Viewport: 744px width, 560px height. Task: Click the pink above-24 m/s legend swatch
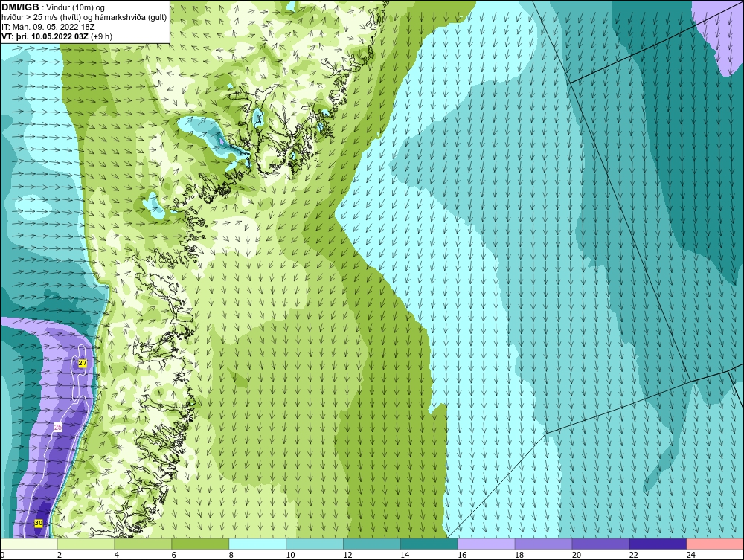click(x=715, y=544)
